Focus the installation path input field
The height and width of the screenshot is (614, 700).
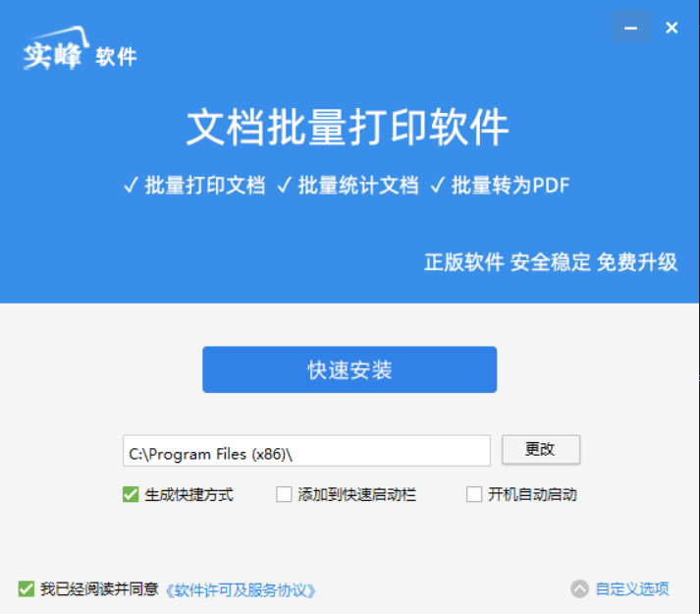tap(306, 451)
